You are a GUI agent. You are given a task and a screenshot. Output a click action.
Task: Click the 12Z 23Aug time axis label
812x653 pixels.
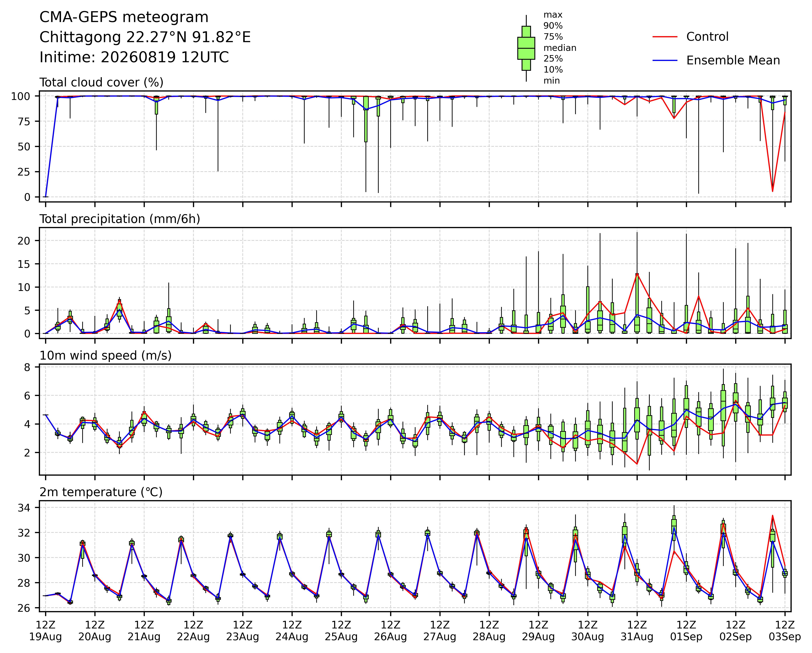pos(243,631)
